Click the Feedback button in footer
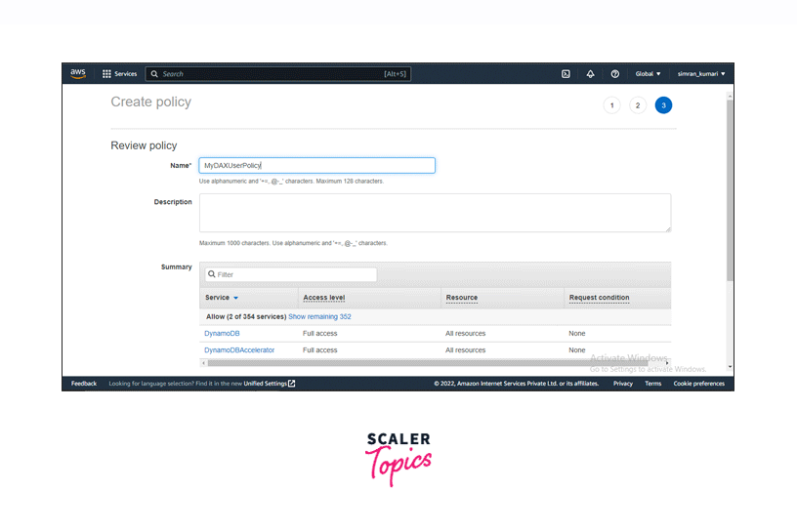 click(x=84, y=384)
